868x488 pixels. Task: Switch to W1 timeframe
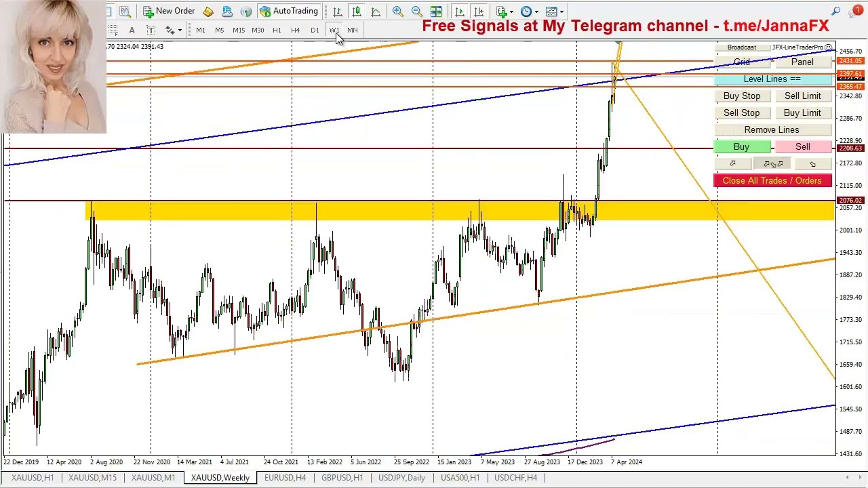click(x=334, y=30)
